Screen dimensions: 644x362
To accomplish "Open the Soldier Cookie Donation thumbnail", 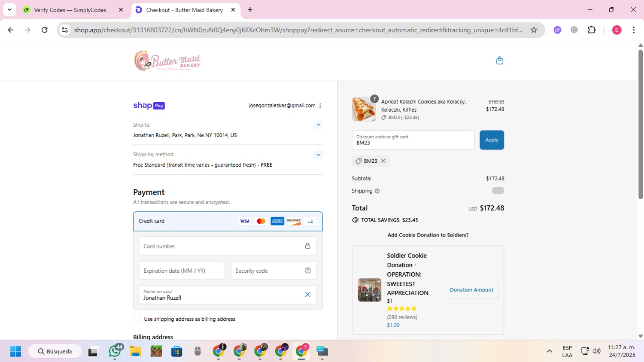I will pyautogui.click(x=369, y=290).
